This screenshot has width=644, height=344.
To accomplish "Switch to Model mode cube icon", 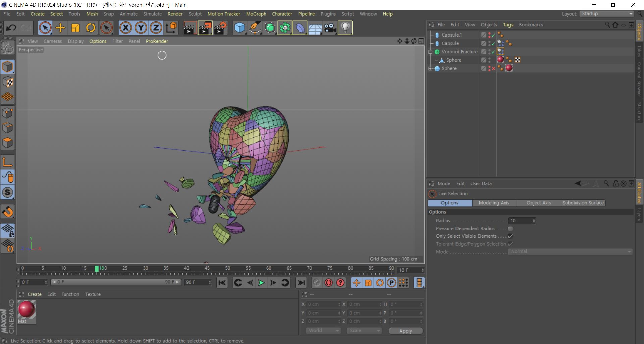I will click(7, 67).
